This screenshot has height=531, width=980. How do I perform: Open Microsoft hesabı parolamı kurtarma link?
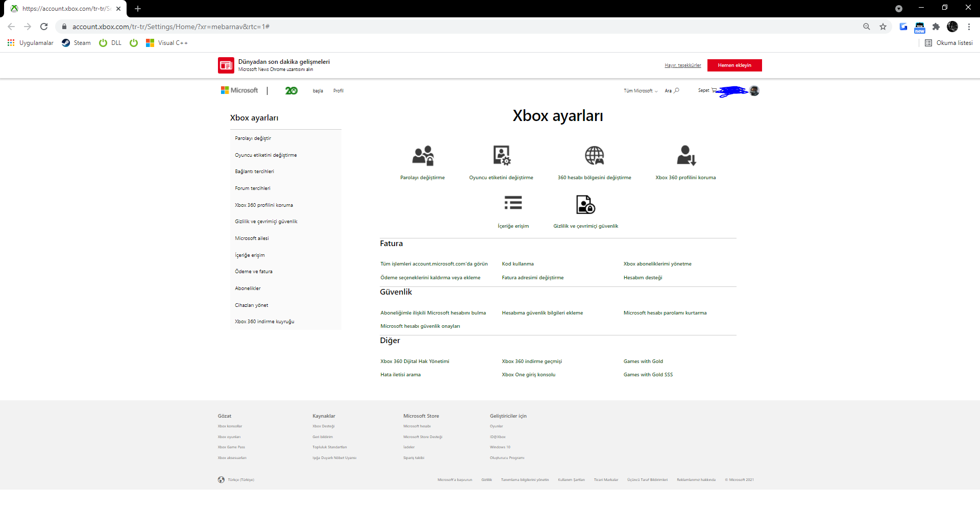click(665, 313)
